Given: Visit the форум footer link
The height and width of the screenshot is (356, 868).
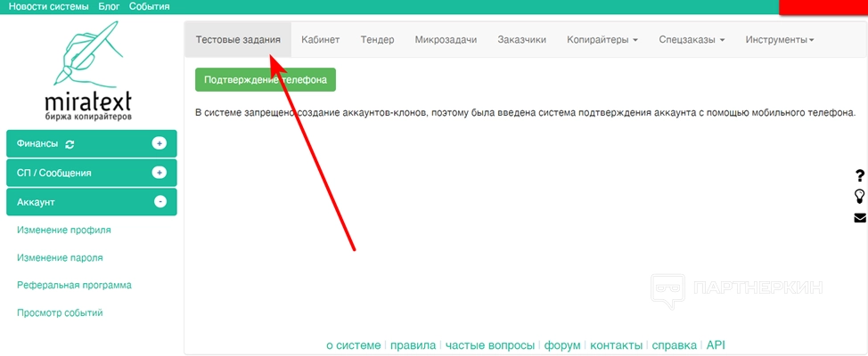Looking at the screenshot, I should pyautogui.click(x=562, y=345).
